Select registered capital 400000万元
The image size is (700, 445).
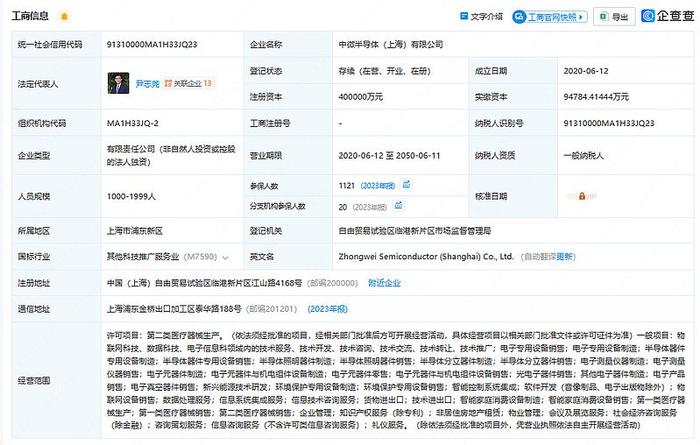coord(360,97)
